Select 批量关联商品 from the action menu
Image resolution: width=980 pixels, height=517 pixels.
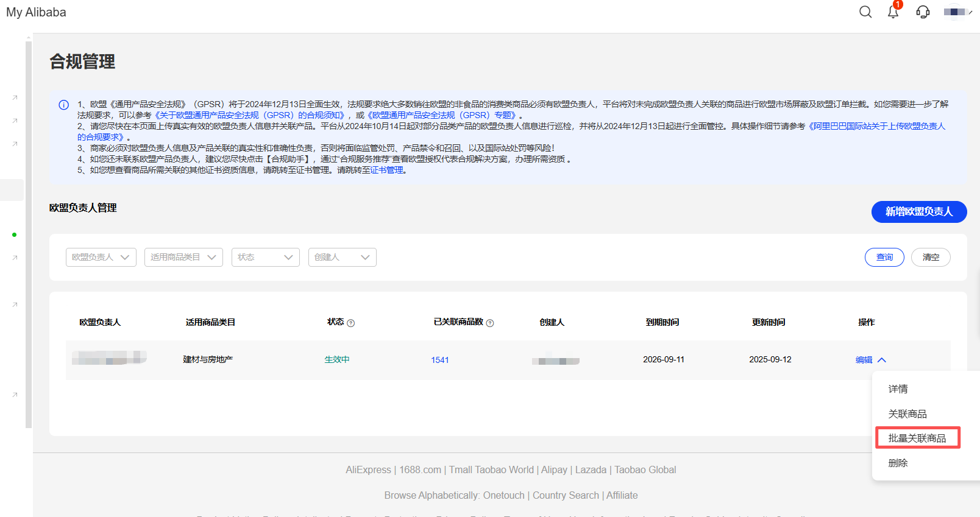917,438
